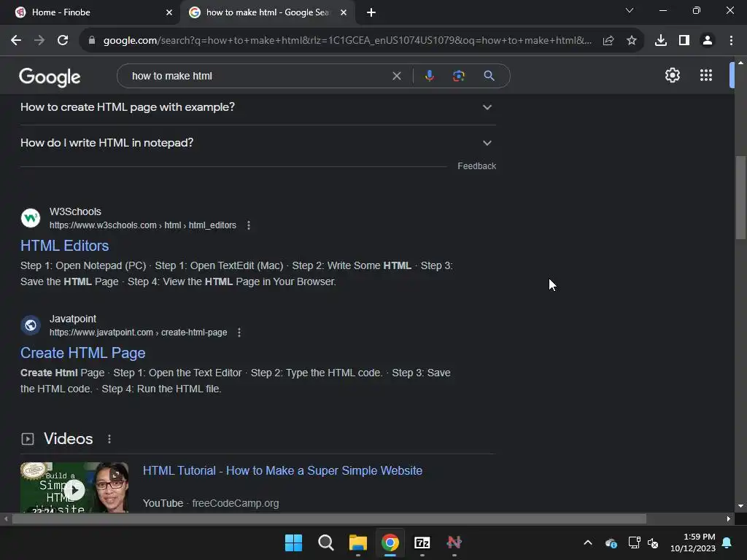The width and height of the screenshot is (747, 560).
Task: Show hidden system tray icons
Action: [588, 542]
